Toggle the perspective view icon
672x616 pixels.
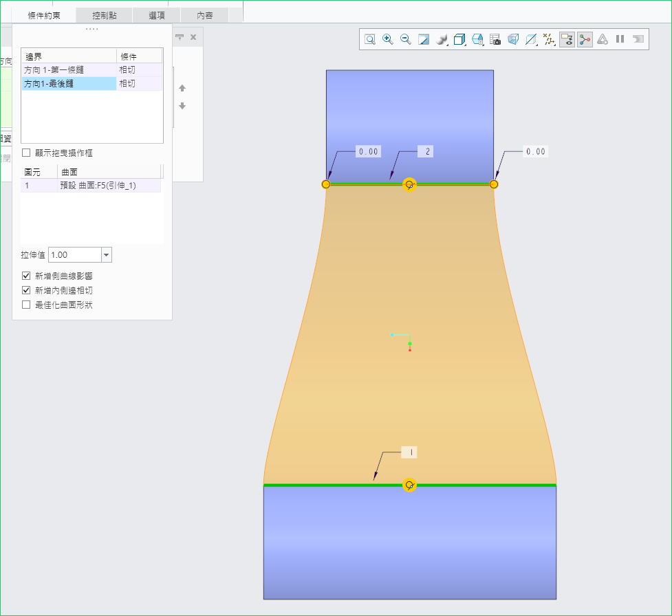coord(513,39)
